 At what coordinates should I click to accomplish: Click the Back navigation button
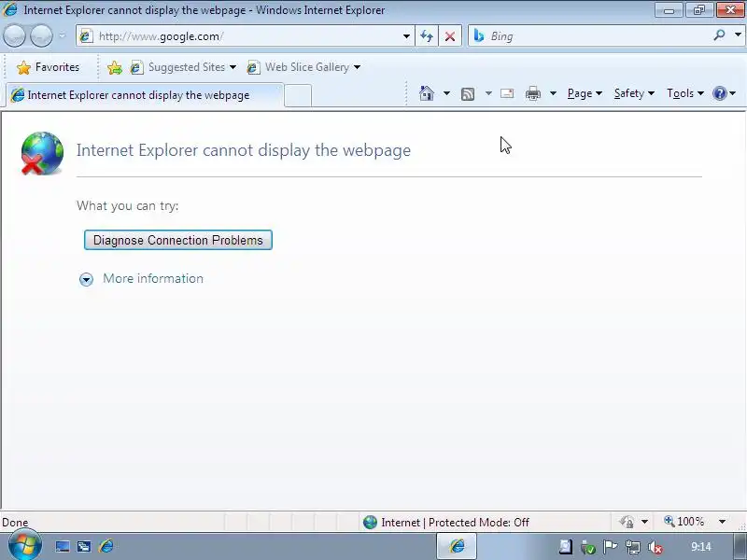tap(14, 36)
